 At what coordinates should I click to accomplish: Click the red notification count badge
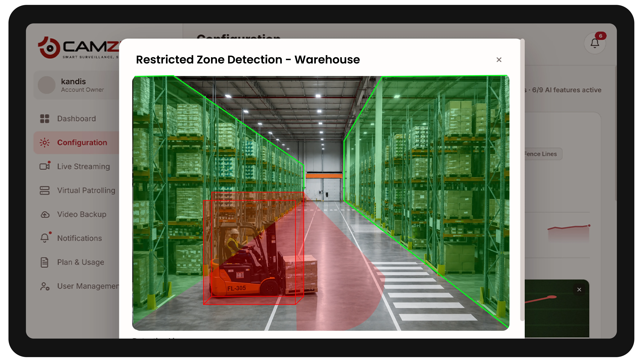tap(601, 36)
